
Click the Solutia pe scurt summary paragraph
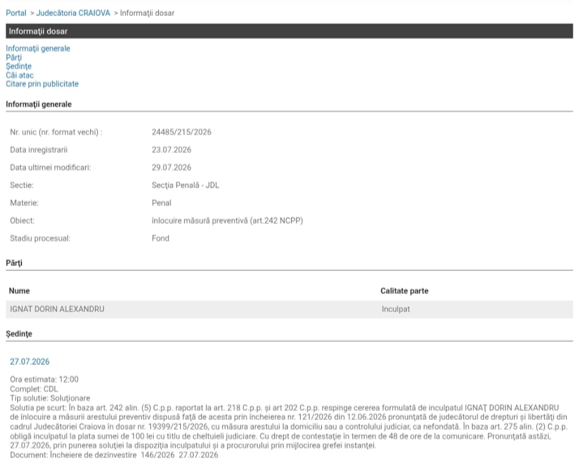pos(288,426)
